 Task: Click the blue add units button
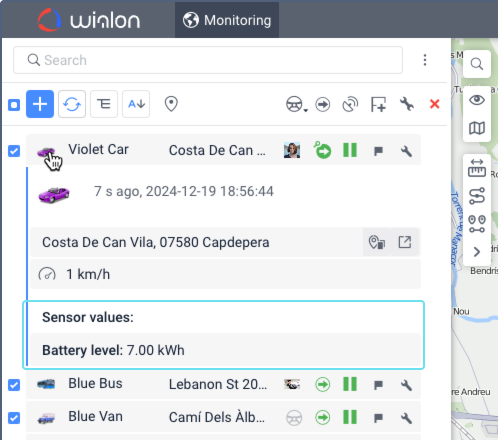(x=40, y=104)
